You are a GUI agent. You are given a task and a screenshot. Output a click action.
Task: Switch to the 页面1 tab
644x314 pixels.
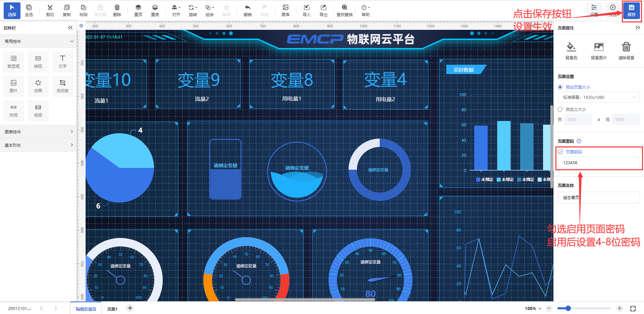pos(112,309)
